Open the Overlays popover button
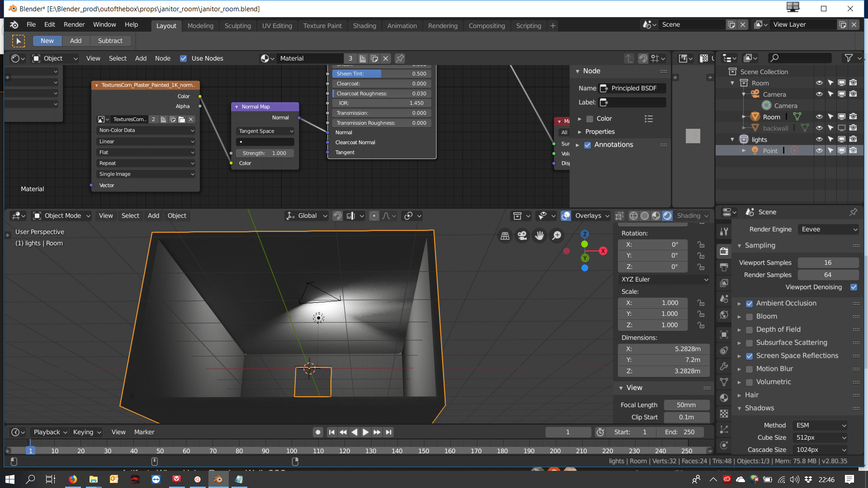This screenshot has height=488, width=868. [592, 216]
